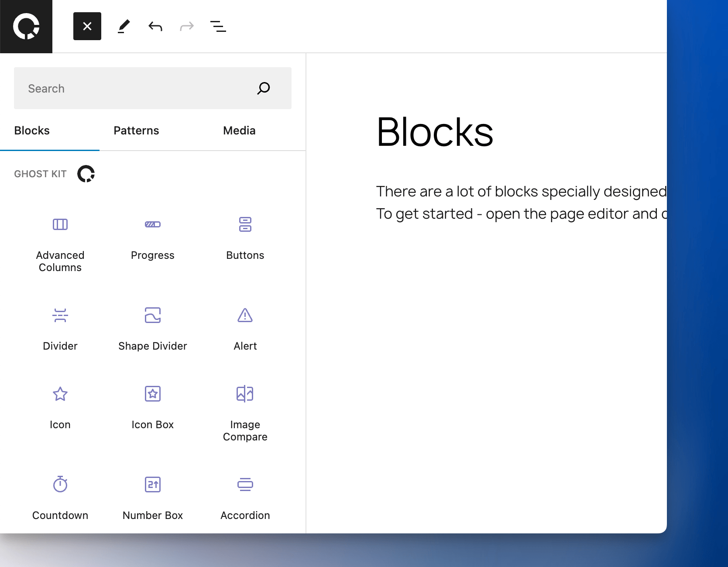Undo the last change
The height and width of the screenshot is (567, 728).
point(155,26)
